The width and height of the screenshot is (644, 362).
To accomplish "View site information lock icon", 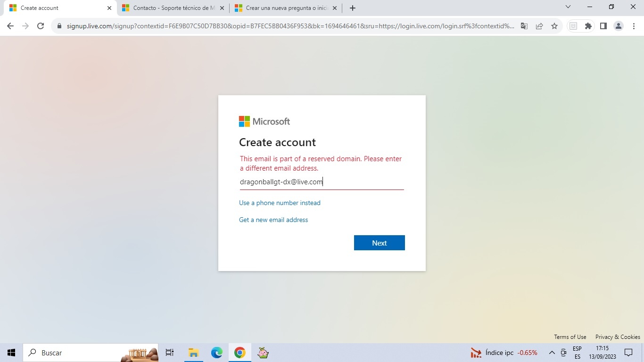I will (x=59, y=26).
